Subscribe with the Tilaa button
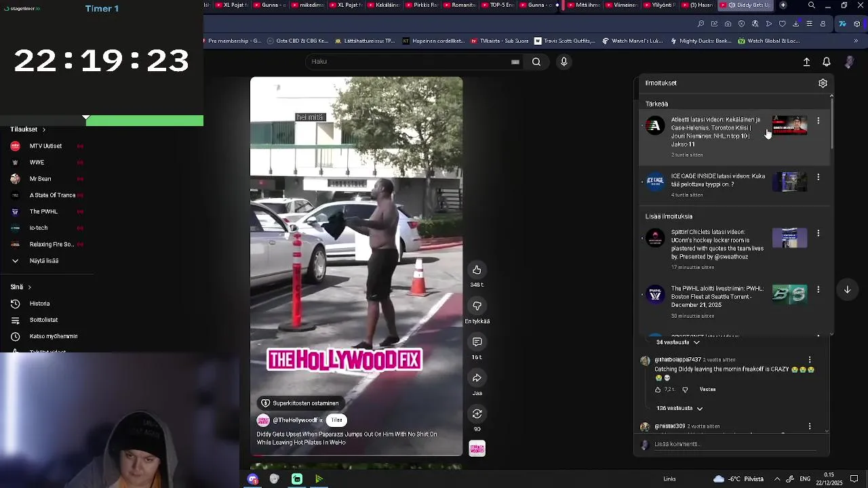This screenshot has height=488, width=868. pyautogui.click(x=336, y=420)
